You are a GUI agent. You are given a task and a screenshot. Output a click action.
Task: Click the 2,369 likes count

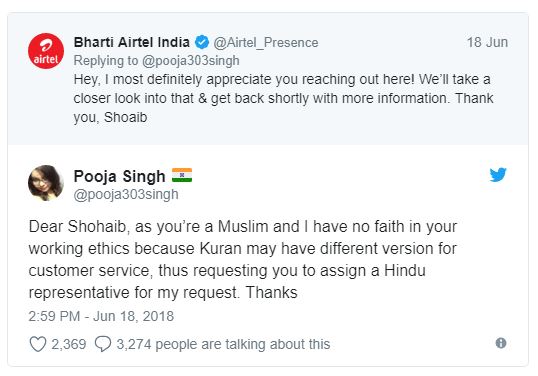point(69,344)
